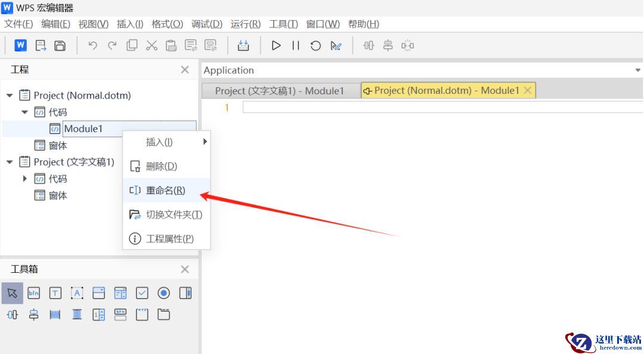This screenshot has width=644, height=354.
Task: Choose the T text box control in toolbox
Action: [x=55, y=293]
